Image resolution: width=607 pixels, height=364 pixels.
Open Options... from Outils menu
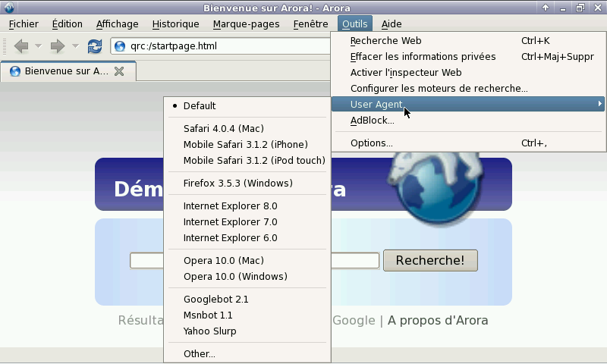[468, 143]
